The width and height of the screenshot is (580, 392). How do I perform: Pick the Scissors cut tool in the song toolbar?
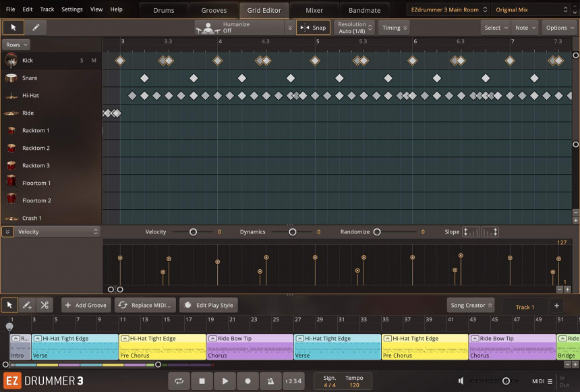45,305
